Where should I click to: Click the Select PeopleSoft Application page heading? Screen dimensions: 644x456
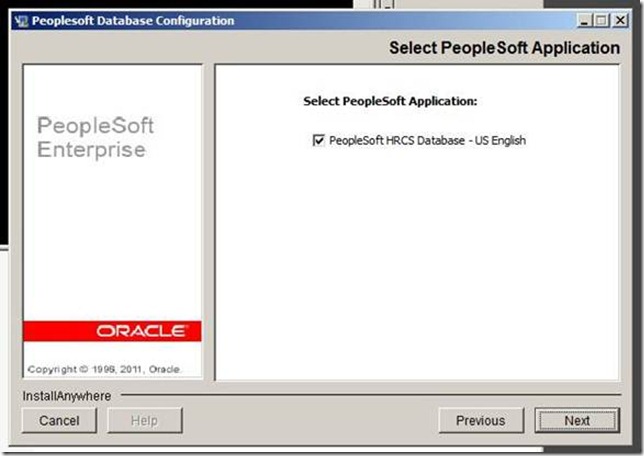(x=504, y=48)
